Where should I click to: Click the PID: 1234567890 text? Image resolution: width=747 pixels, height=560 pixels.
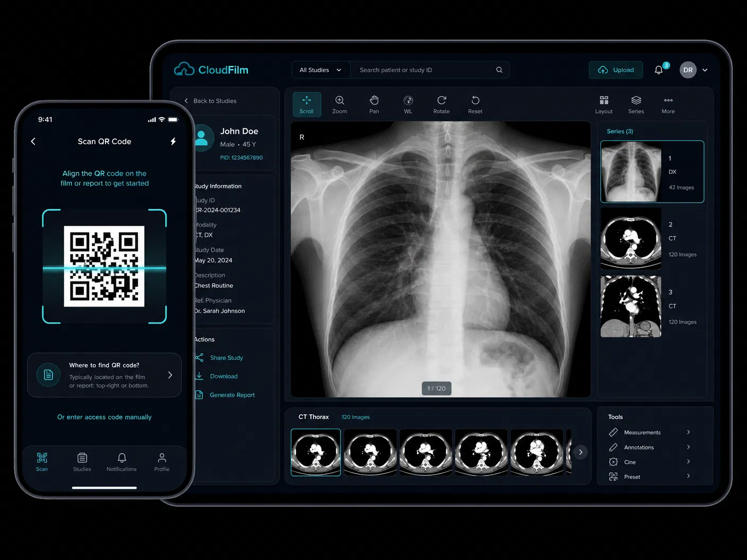(241, 157)
